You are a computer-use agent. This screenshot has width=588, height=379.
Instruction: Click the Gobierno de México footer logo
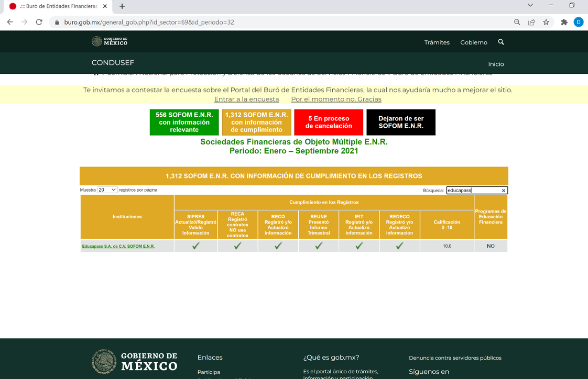[134, 361]
